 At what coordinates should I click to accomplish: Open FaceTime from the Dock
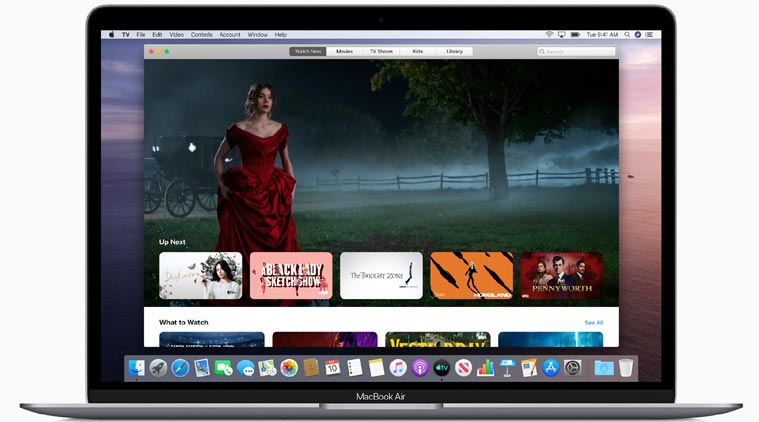[x=224, y=368]
